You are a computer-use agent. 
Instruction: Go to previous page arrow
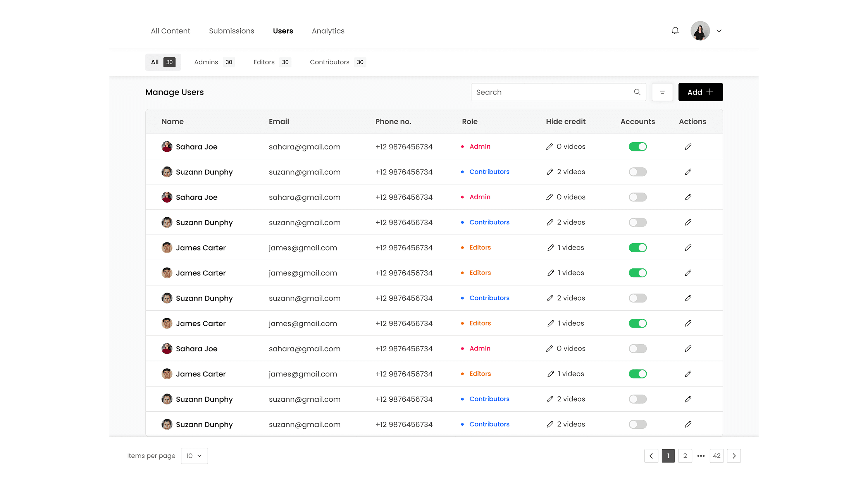point(651,456)
